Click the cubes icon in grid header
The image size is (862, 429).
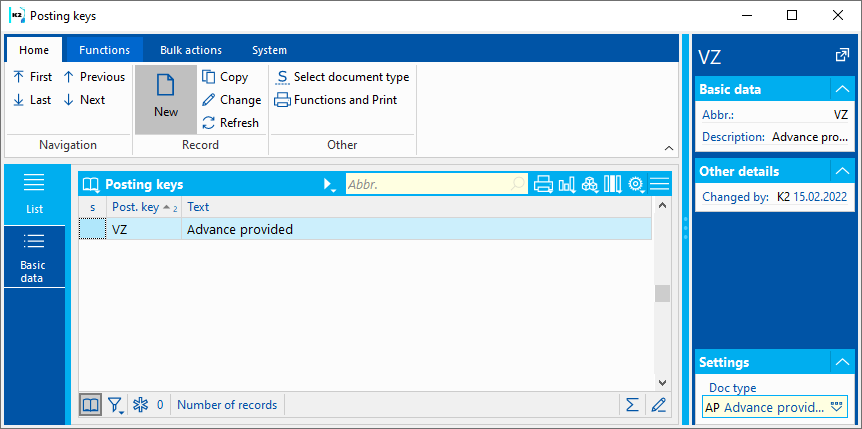pos(590,184)
